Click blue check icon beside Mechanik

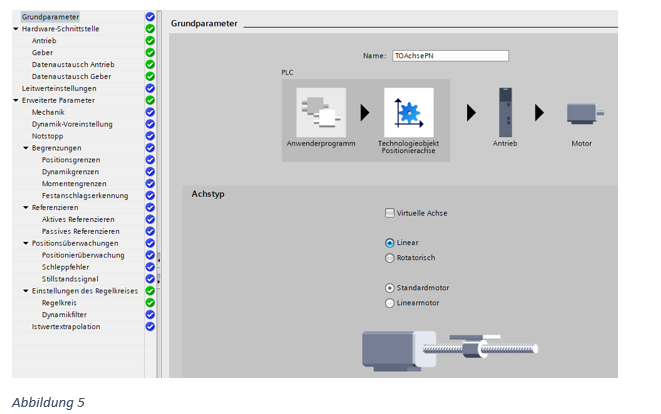pyautogui.click(x=150, y=112)
